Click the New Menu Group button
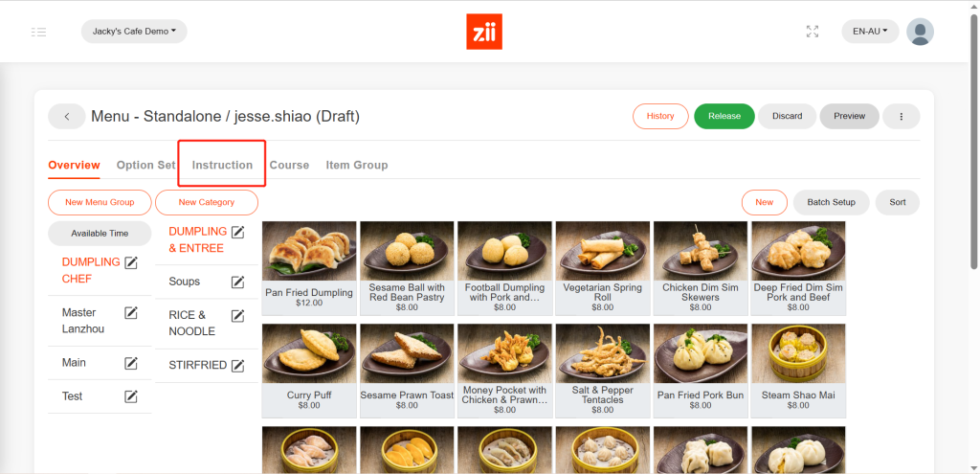980x474 pixels. coord(100,202)
